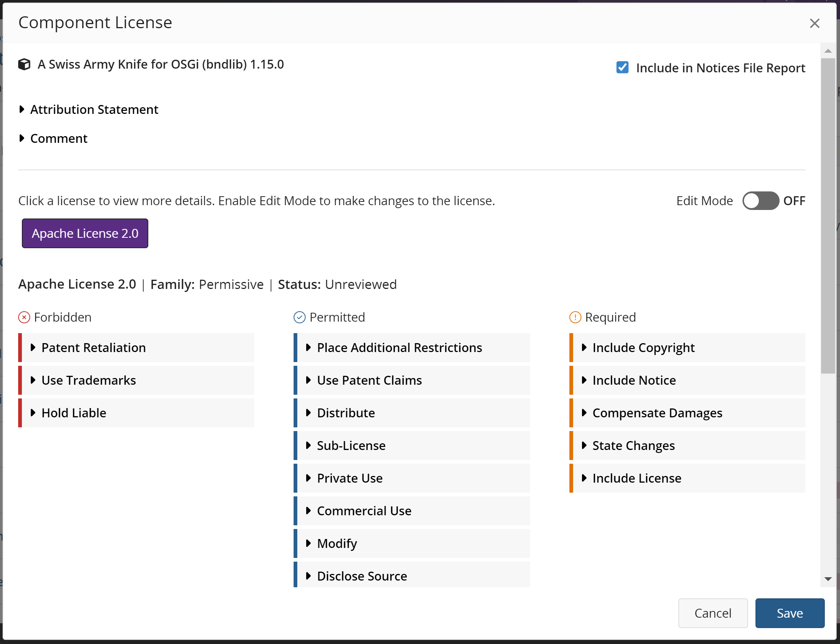Image resolution: width=840 pixels, height=644 pixels.
Task: Cancel the Component License dialog
Action: pos(713,613)
